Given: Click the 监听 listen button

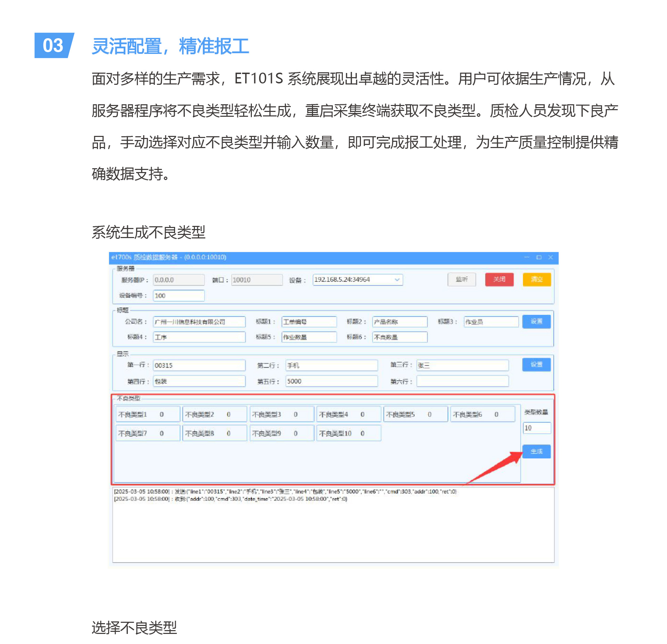Looking at the screenshot, I should tap(461, 279).
